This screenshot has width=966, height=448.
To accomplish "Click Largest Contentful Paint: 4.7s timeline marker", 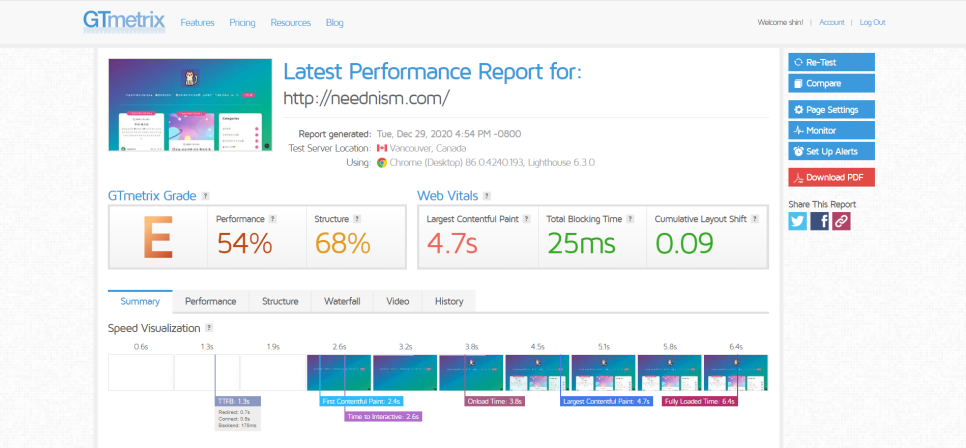I will pyautogui.click(x=606, y=401).
